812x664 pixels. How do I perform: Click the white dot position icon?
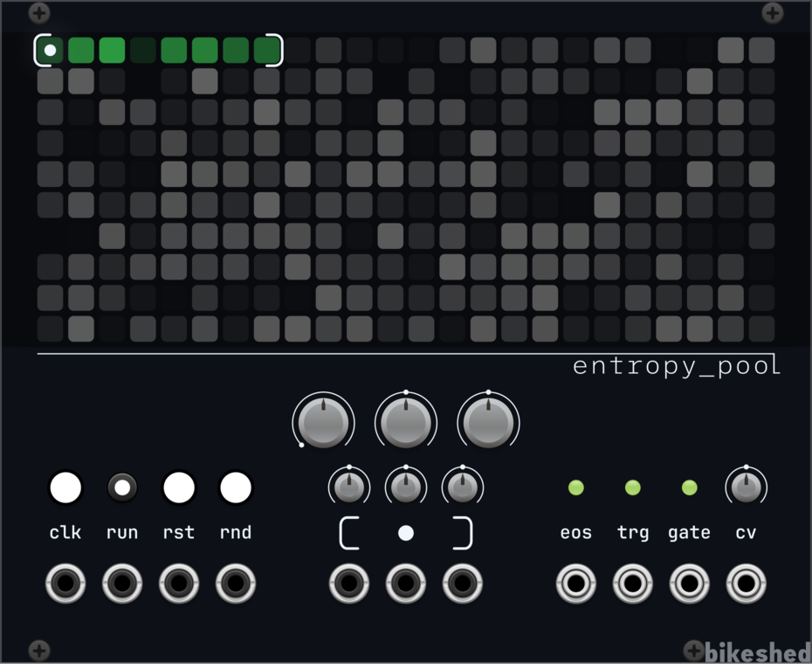tap(406, 533)
